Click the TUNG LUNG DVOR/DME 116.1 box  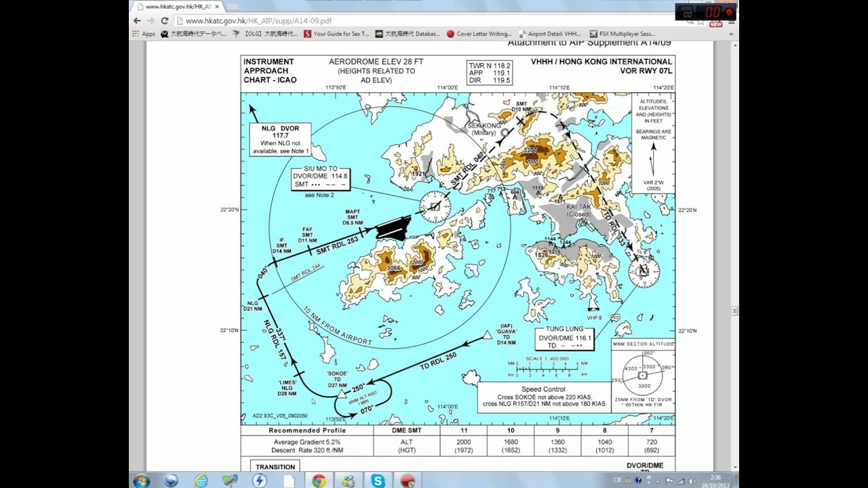[x=564, y=338]
